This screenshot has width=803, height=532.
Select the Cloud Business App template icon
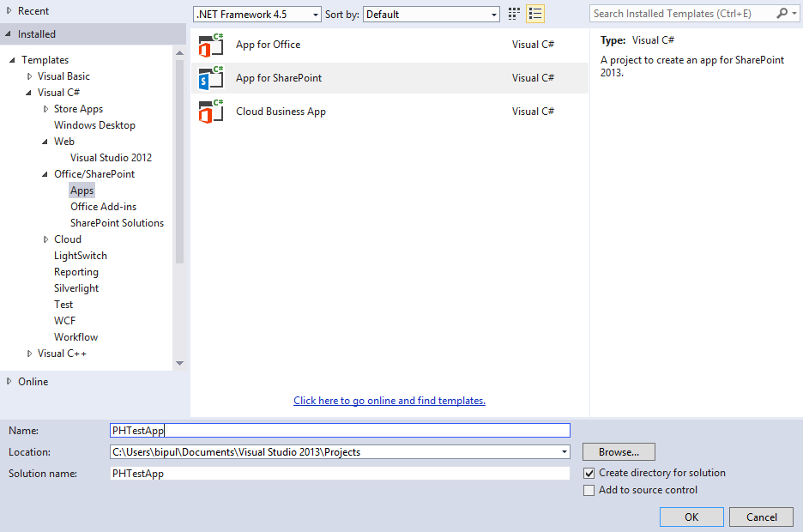pos(211,111)
